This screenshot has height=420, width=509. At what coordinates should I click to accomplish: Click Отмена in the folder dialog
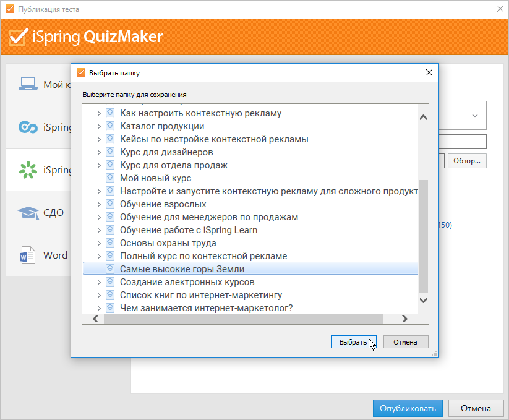(x=406, y=342)
